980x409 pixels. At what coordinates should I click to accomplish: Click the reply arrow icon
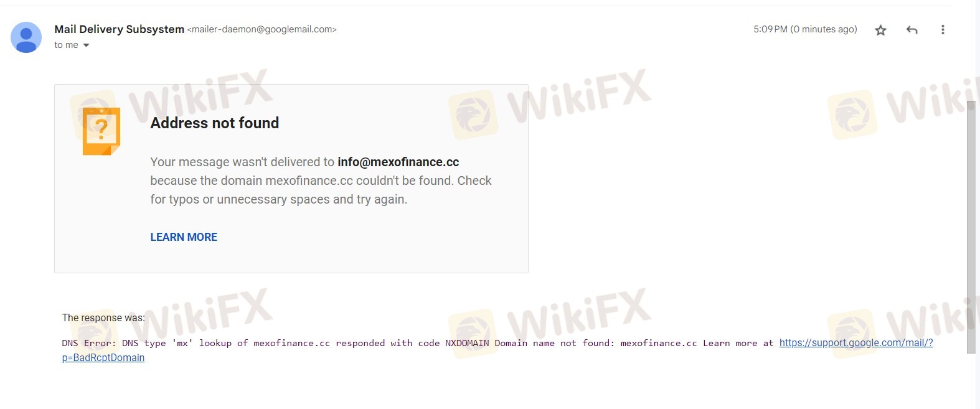click(912, 30)
